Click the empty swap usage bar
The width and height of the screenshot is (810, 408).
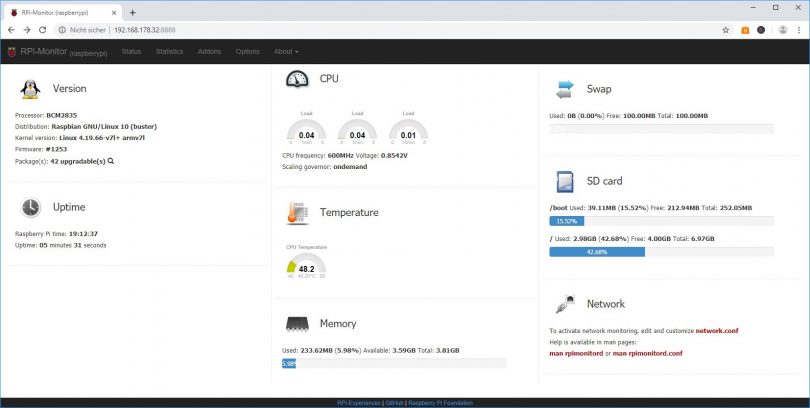661,129
